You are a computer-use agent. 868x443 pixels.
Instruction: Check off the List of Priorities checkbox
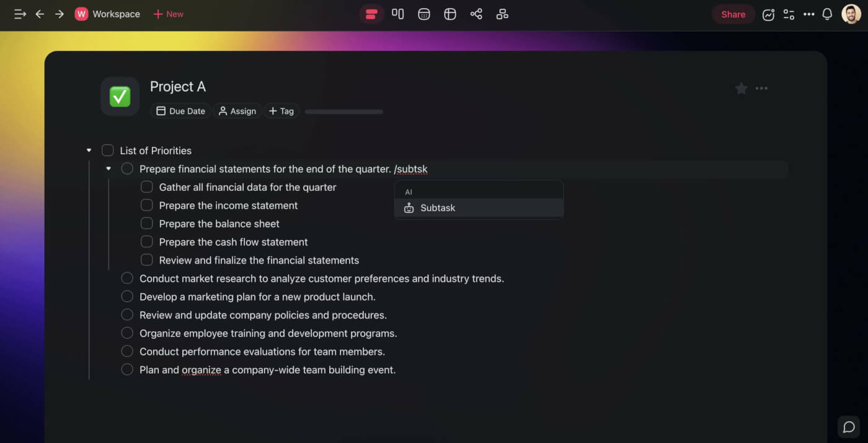(x=107, y=150)
